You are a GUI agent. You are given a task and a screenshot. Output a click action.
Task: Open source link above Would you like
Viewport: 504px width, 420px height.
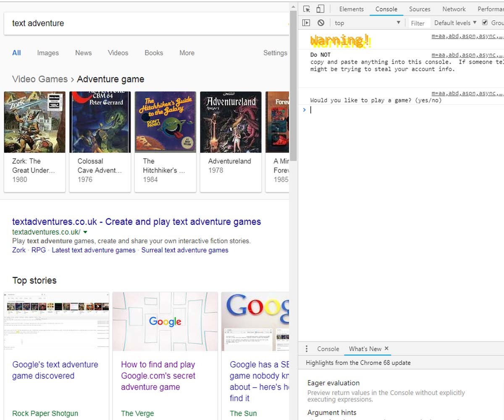(467, 93)
